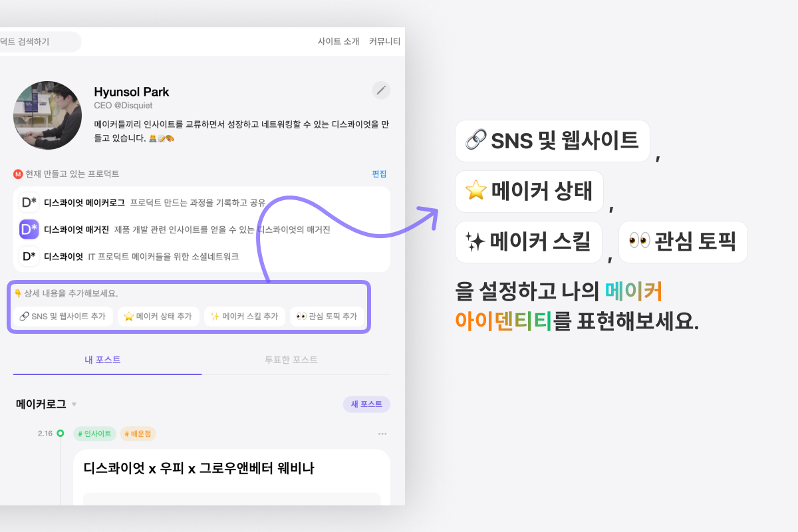Viewport: 798px width, 532px height.
Task: Switch to the 투표한 포스트 tab
Action: coord(291,360)
